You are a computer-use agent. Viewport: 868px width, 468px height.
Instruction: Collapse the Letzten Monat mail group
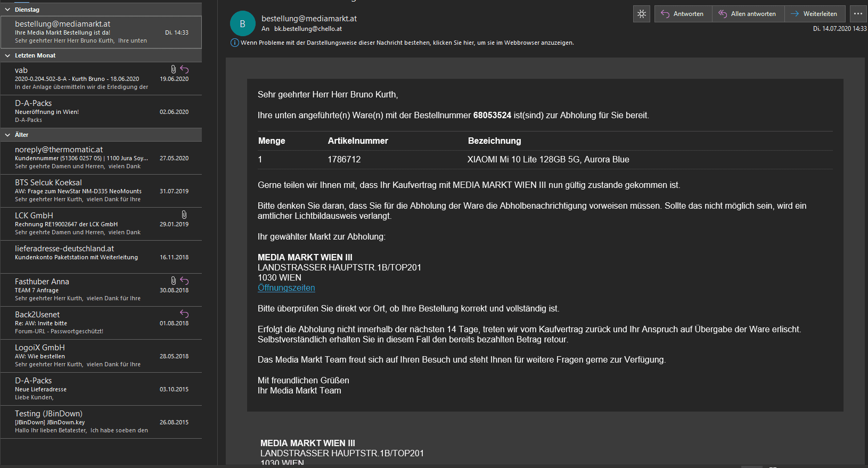tap(7, 55)
